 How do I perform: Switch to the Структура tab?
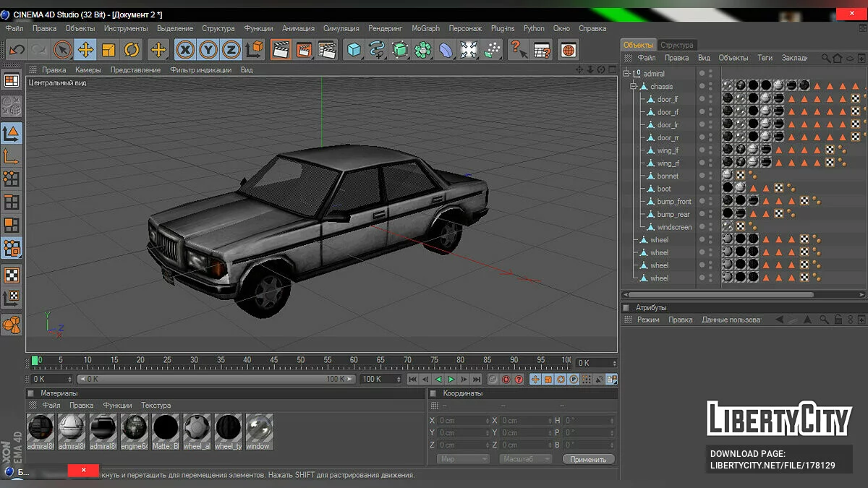[x=677, y=45]
